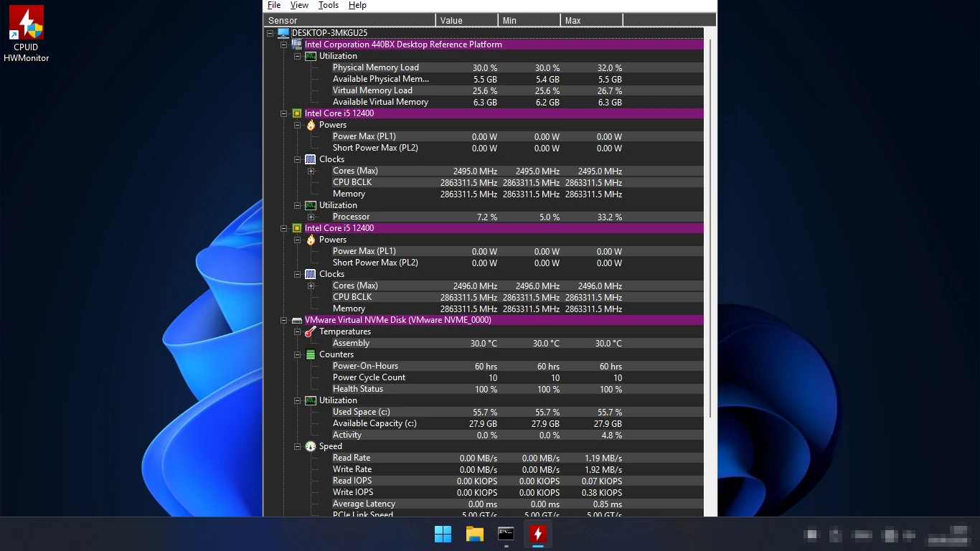Image resolution: width=980 pixels, height=551 pixels.
Task: Open the Help menu
Action: 357,5
